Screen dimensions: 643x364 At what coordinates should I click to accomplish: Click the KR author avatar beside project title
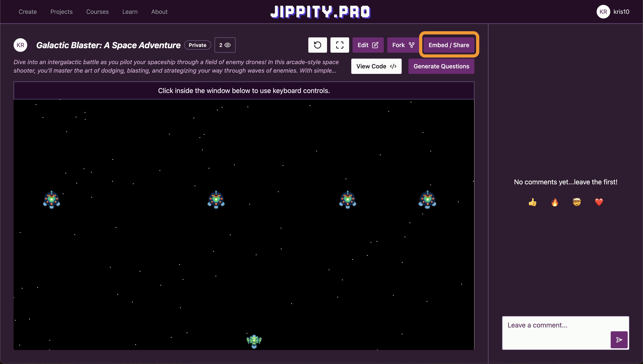coord(20,45)
